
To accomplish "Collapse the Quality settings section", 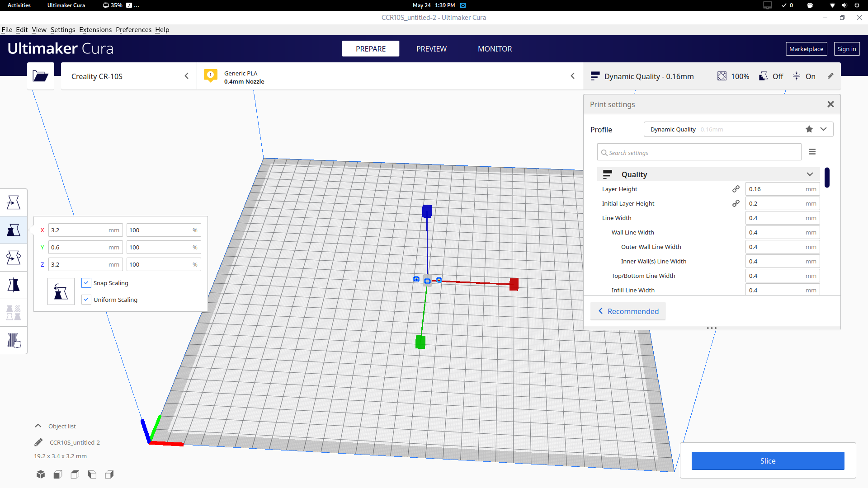I will tap(810, 174).
